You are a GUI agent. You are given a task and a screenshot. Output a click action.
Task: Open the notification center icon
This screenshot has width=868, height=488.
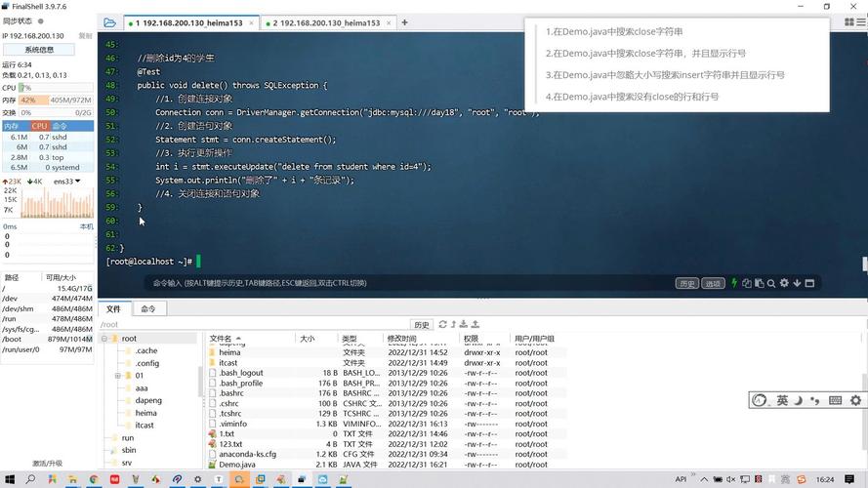849,479
